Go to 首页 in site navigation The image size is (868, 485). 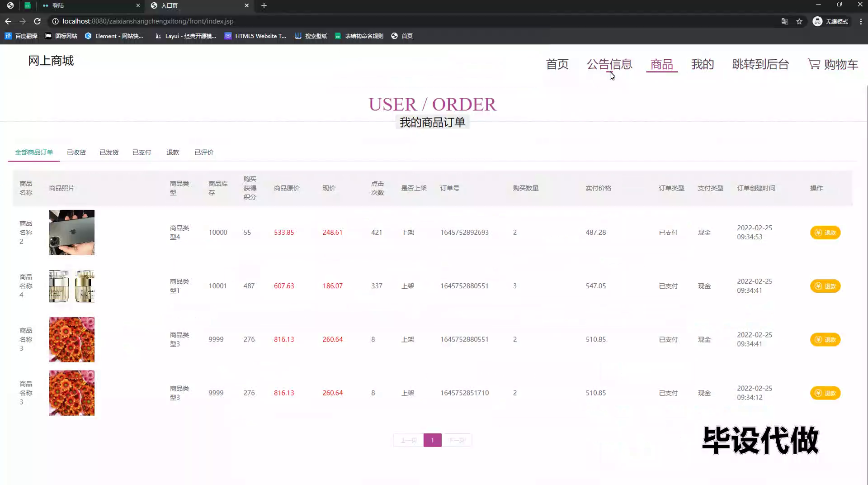557,64
